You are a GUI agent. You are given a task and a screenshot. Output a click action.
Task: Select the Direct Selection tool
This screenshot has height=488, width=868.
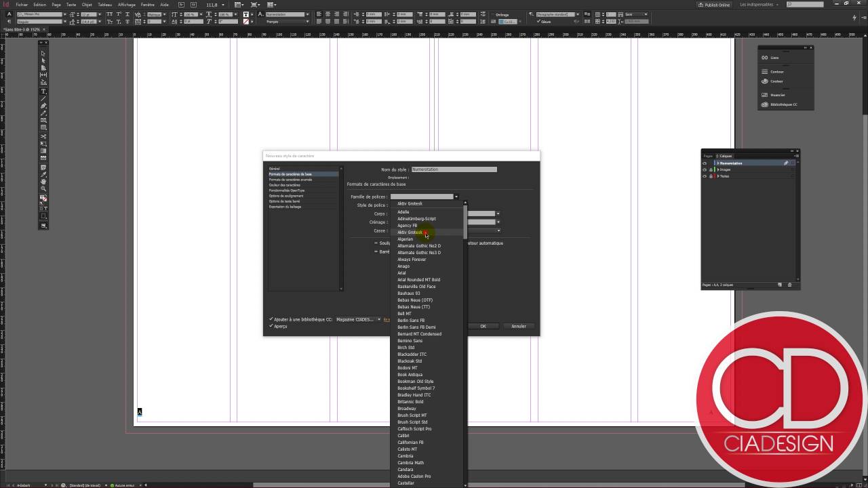coord(43,61)
